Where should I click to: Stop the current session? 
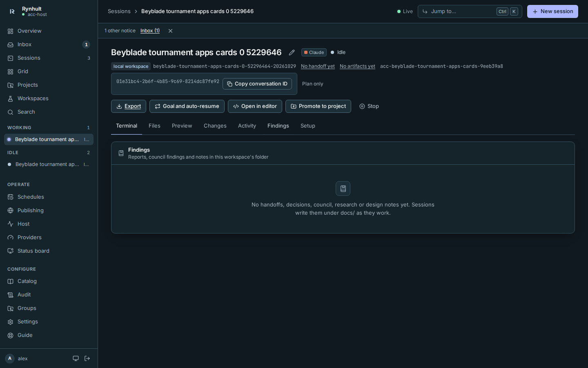pyautogui.click(x=369, y=106)
